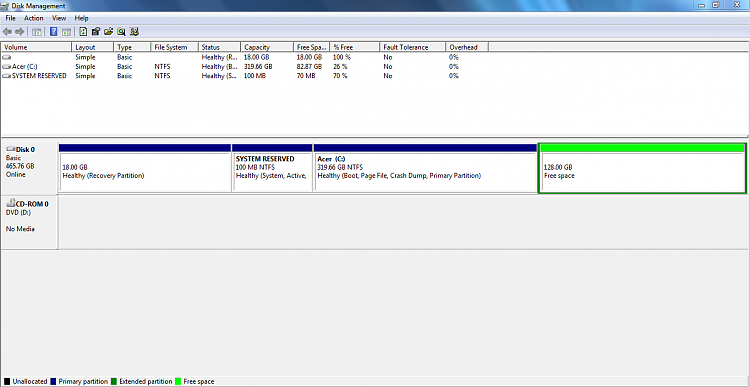Open Help via blue question mark icon
Viewport: 750px width, 387px height.
pos(54,32)
